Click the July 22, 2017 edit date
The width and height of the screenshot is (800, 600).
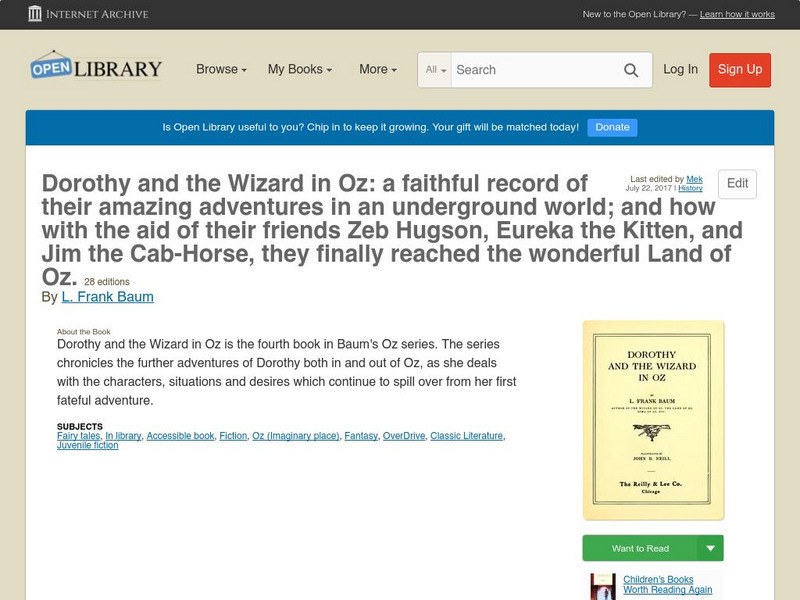pos(648,188)
